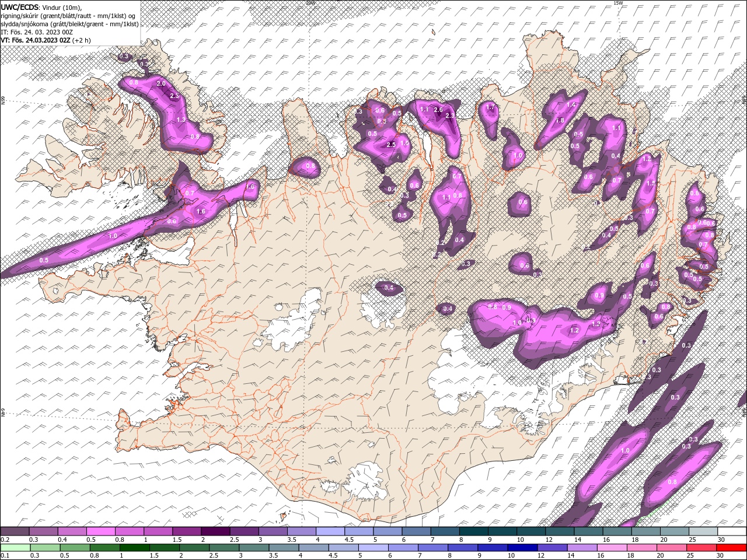The image size is (747, 560).
Task: Click the 1.4 value label in the northeast
Action: click(571, 105)
